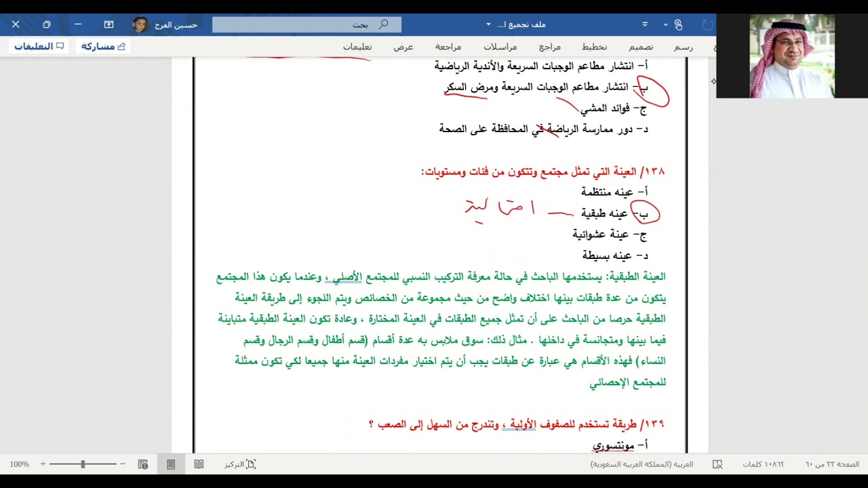Click the بحث search box in title bar
The image size is (868, 488).
click(x=307, y=24)
